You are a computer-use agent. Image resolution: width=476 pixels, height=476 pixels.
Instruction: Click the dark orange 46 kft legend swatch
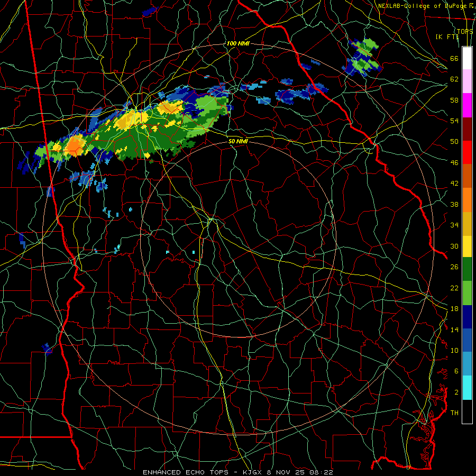[x=467, y=176]
